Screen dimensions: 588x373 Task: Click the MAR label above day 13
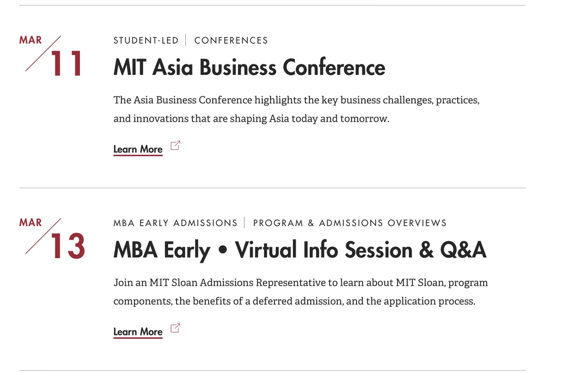pyautogui.click(x=30, y=222)
